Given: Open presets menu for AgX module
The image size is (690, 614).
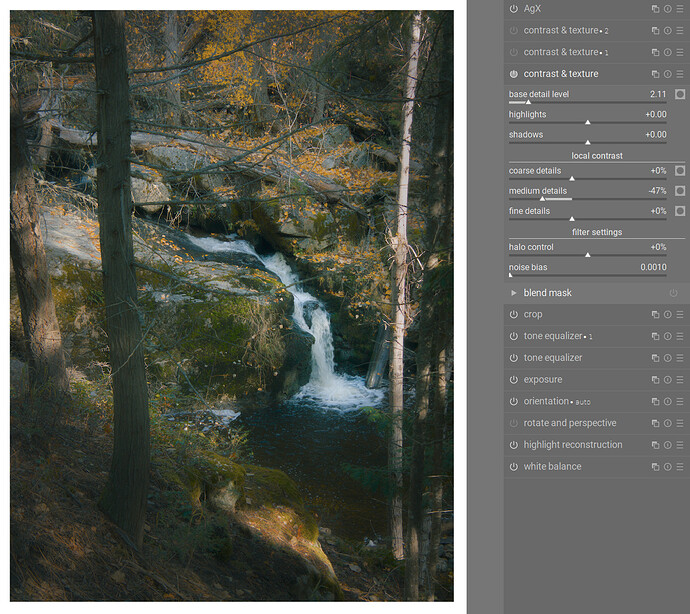Looking at the screenshot, I should (680, 9).
